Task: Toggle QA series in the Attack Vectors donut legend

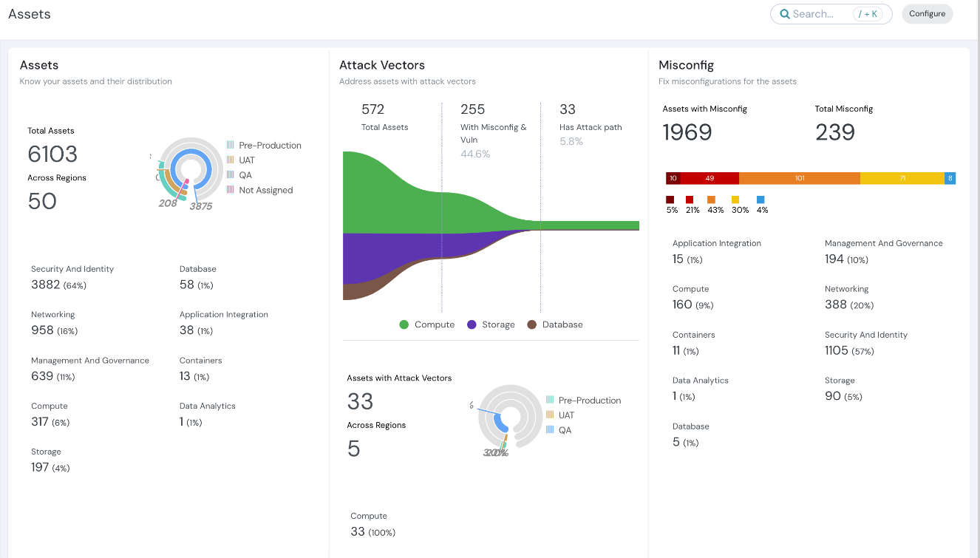Action: pos(565,430)
